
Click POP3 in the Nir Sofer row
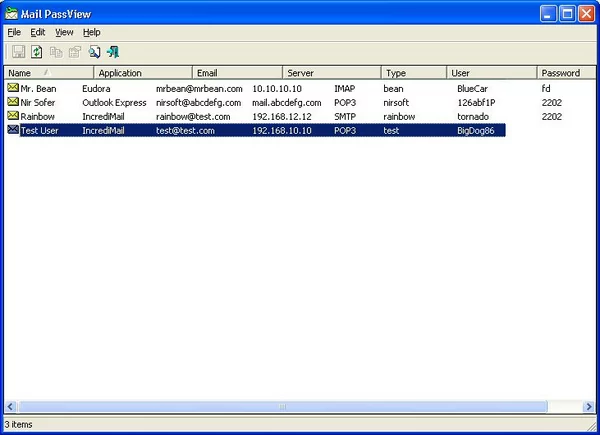(345, 103)
